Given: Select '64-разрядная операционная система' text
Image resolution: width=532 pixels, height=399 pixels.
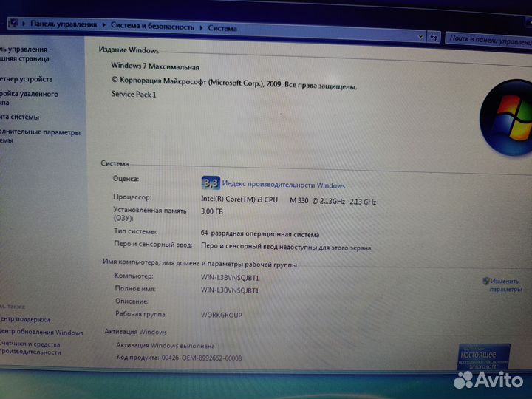Looking at the screenshot, I should 260,233.
